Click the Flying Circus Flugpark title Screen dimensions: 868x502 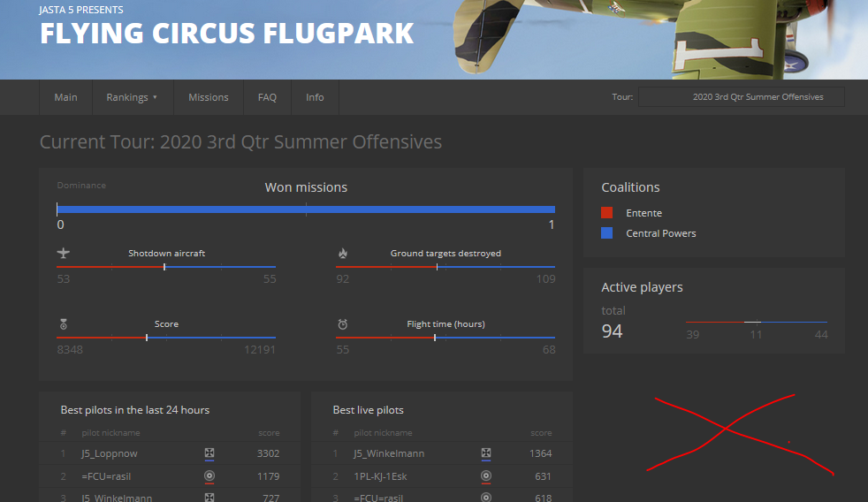coord(226,34)
